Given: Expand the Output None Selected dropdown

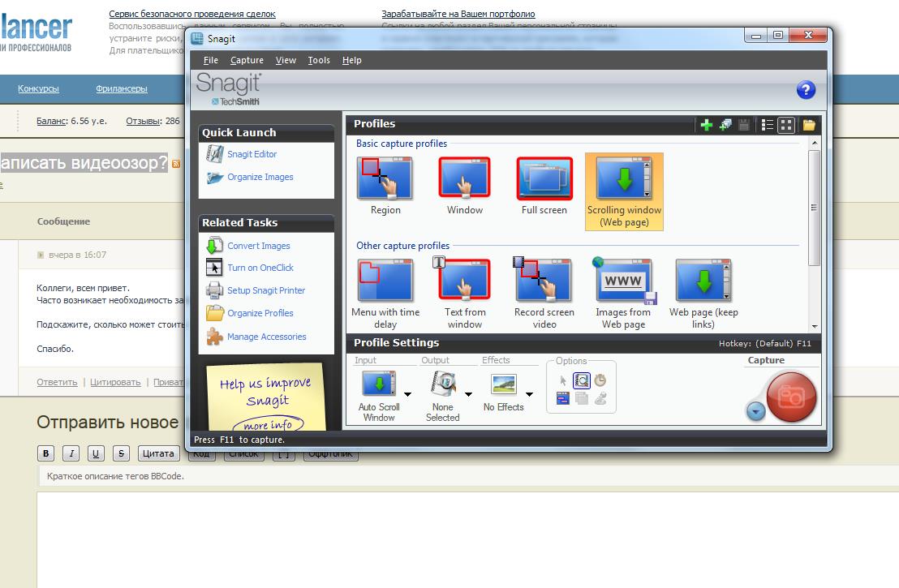Looking at the screenshot, I should tap(469, 395).
